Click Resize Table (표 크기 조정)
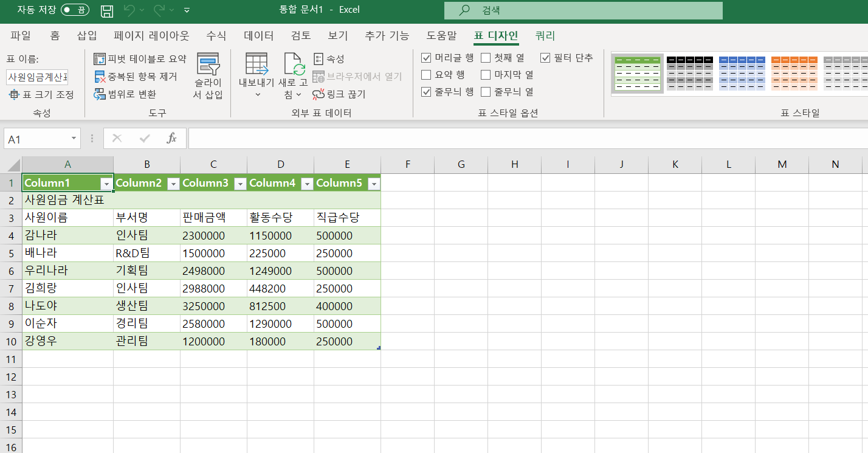The height and width of the screenshot is (453, 868). tap(41, 94)
